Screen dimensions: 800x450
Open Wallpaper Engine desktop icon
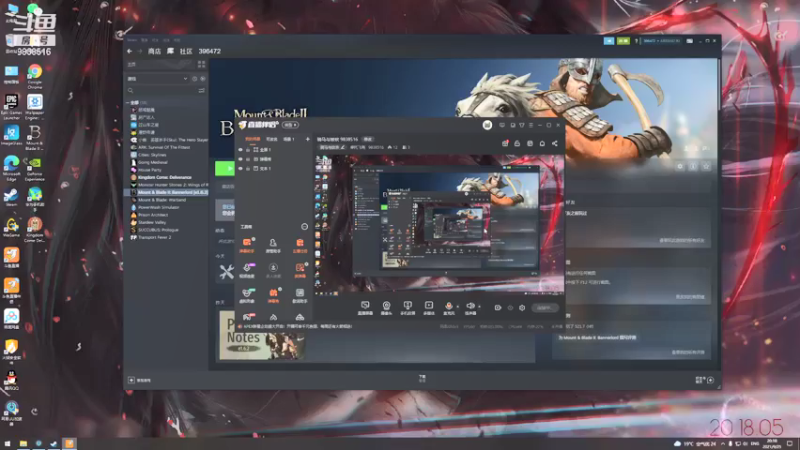point(35,106)
